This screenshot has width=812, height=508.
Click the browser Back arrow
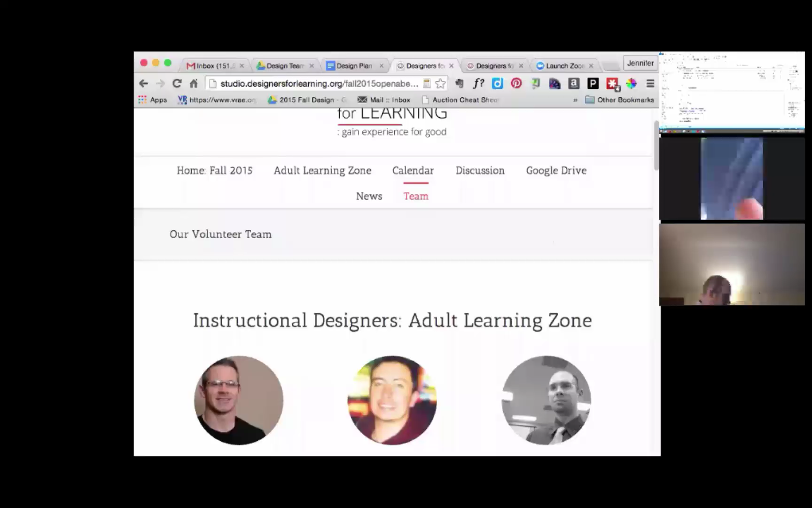tap(143, 84)
